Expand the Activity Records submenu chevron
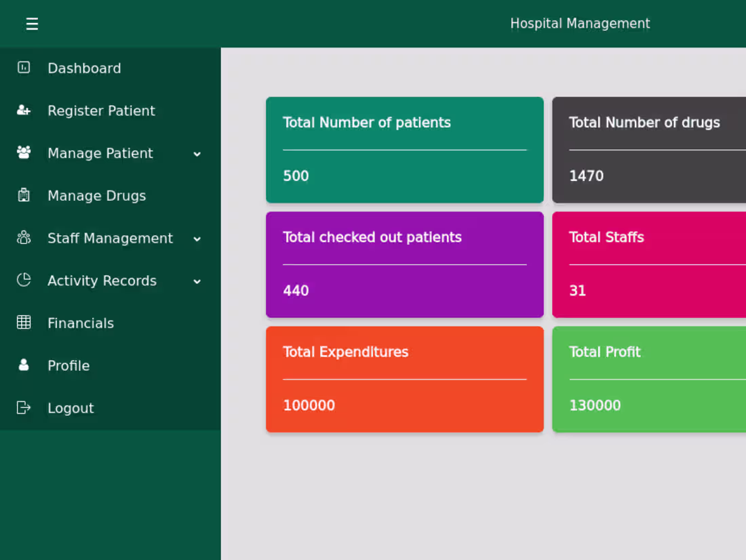Image resolution: width=746 pixels, height=560 pixels. click(x=197, y=281)
